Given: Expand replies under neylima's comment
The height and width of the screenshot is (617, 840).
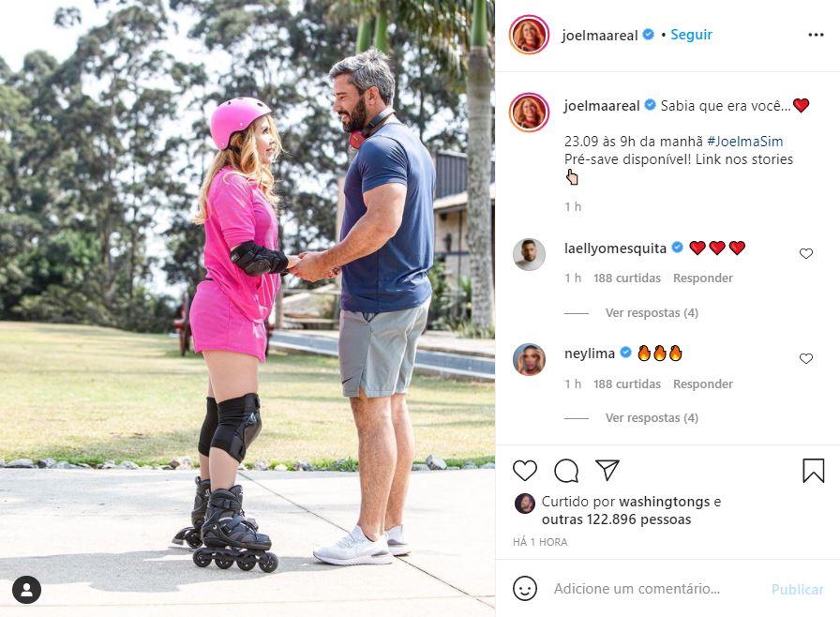Looking at the screenshot, I should click(652, 418).
